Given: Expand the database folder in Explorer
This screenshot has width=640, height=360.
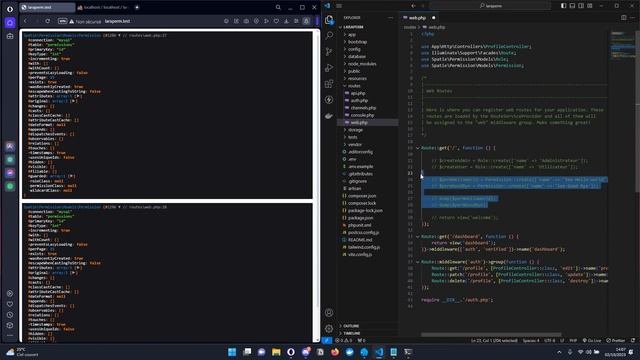Looking at the screenshot, I should point(357,56).
